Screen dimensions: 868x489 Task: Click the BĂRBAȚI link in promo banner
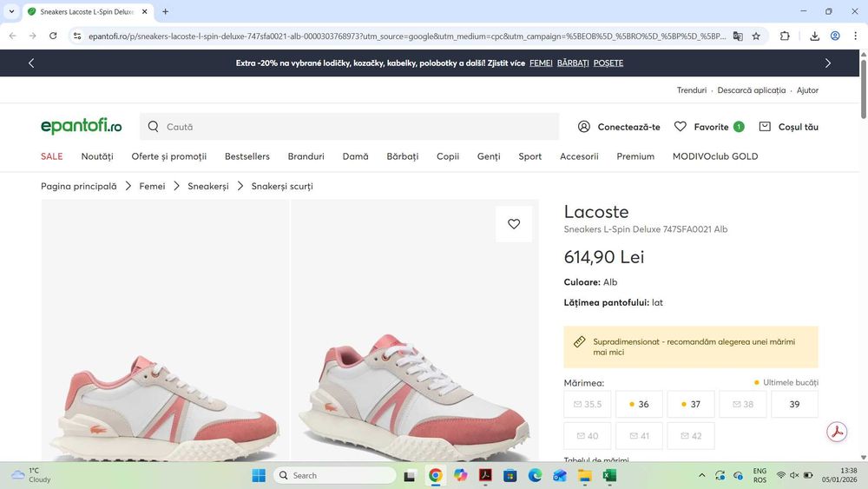pyautogui.click(x=573, y=63)
